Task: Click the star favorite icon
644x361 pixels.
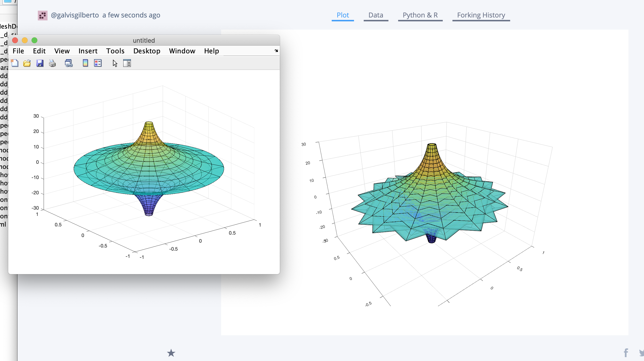Action: pyautogui.click(x=171, y=353)
